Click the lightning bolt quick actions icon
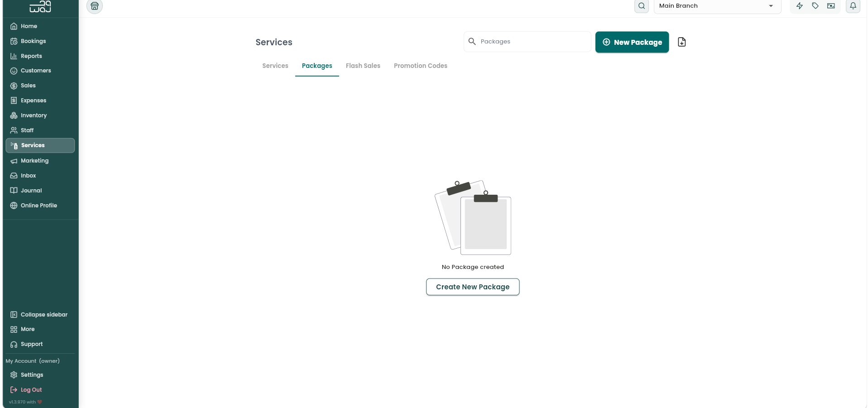 [800, 6]
